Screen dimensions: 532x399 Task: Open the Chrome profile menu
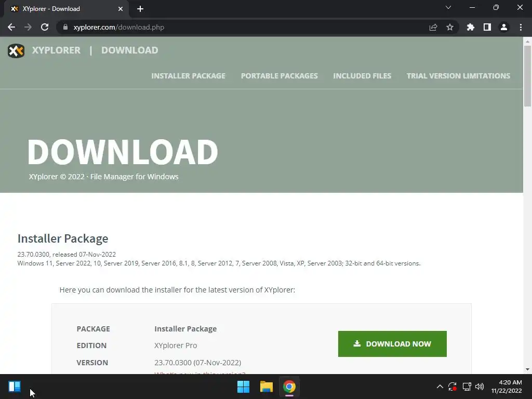click(504, 27)
